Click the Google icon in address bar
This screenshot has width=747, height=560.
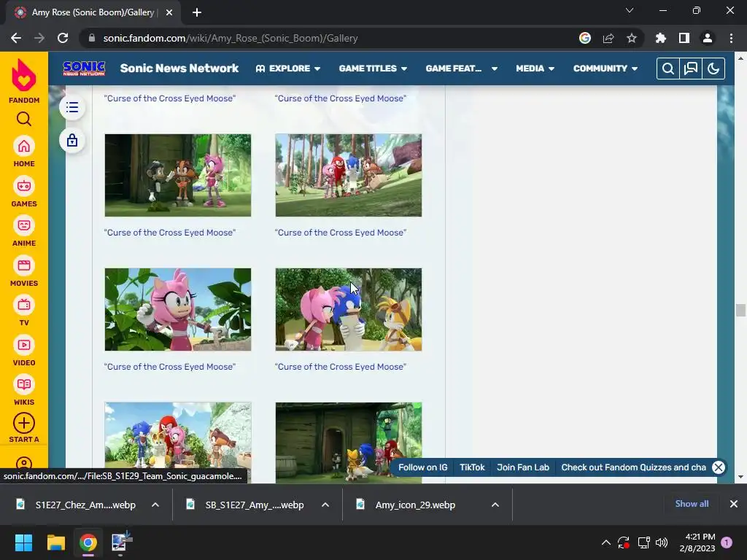[x=585, y=38]
